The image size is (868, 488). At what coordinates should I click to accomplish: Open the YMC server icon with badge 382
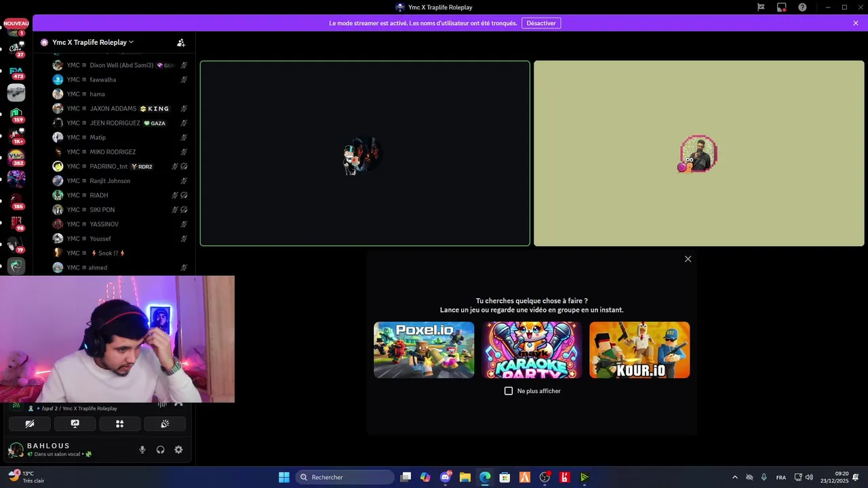pos(16,157)
